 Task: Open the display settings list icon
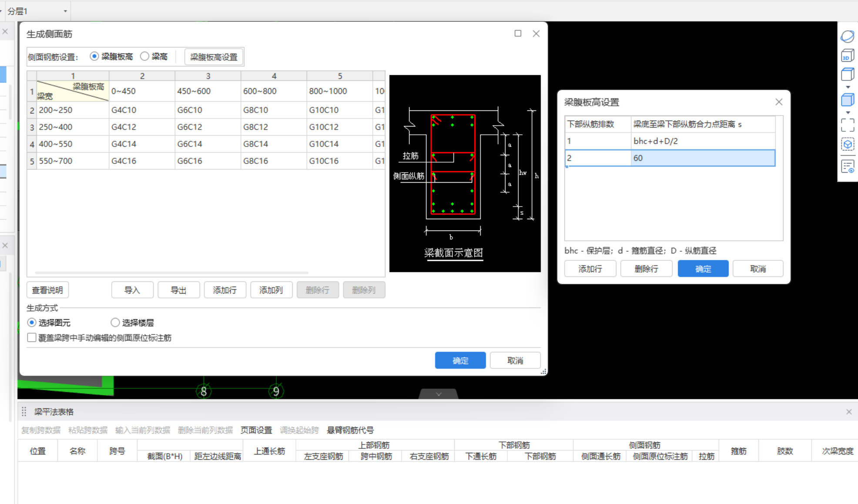coord(847,166)
